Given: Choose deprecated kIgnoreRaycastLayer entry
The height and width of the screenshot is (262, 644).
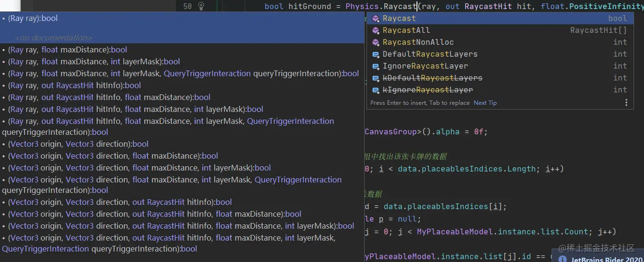Looking at the screenshot, I should coord(500,90).
